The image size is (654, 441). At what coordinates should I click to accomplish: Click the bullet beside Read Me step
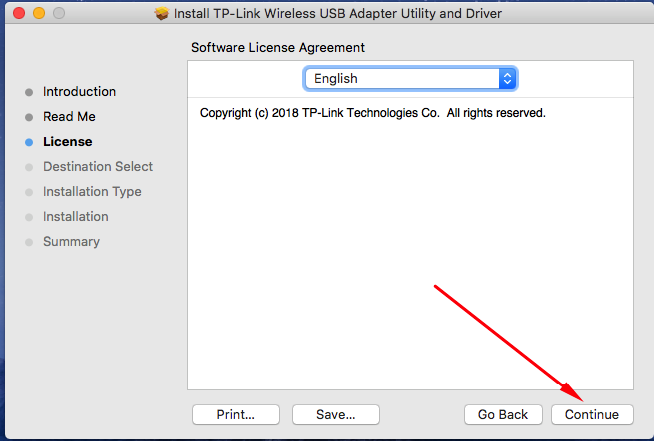(29, 117)
